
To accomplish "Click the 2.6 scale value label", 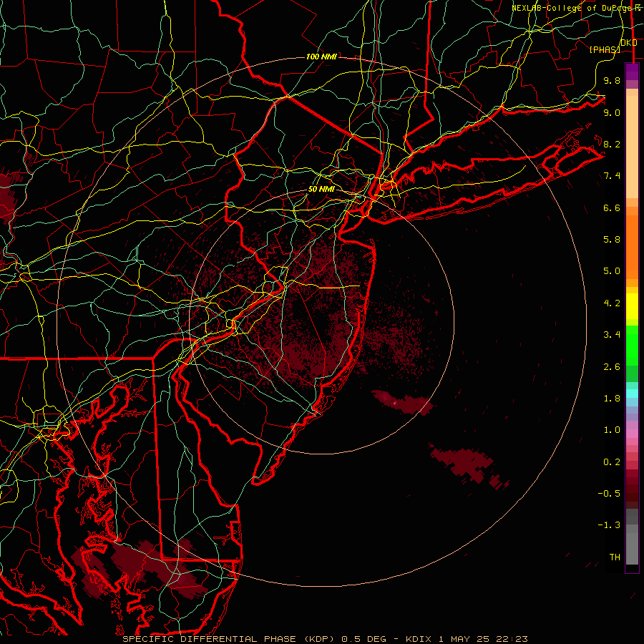I will [x=612, y=367].
